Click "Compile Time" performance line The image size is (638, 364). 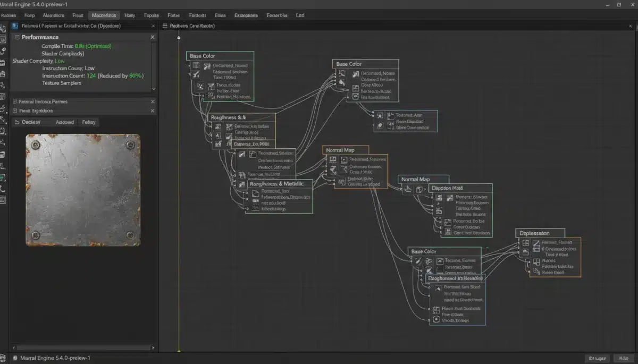tap(77, 46)
